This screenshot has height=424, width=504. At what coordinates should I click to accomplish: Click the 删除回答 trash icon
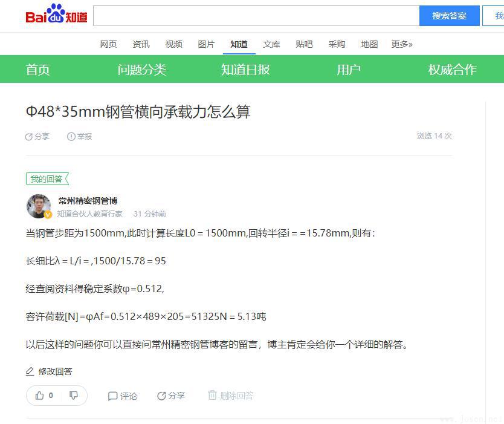coord(212,396)
